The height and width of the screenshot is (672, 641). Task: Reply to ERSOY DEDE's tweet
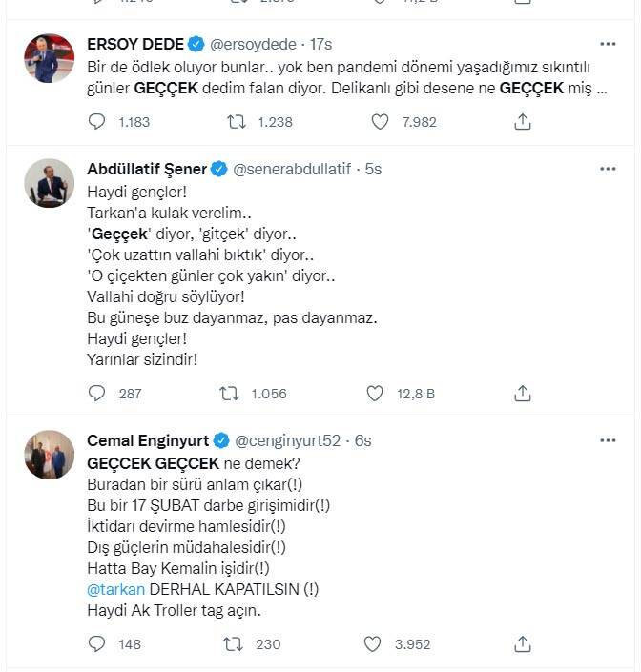point(96,122)
